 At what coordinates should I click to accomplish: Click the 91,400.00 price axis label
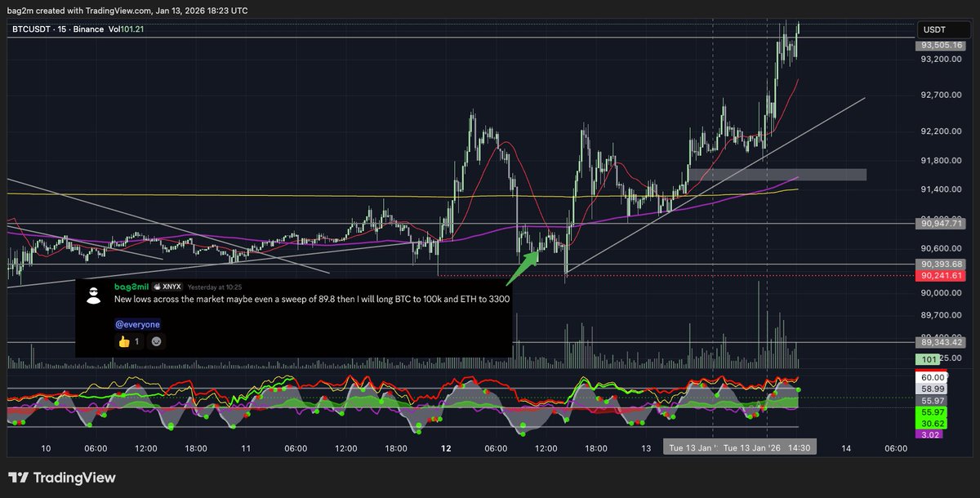point(941,189)
